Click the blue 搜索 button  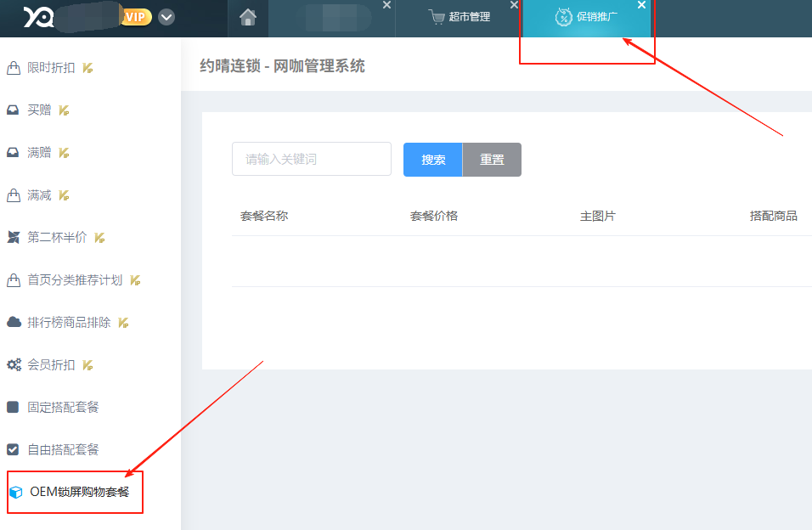[x=433, y=160]
